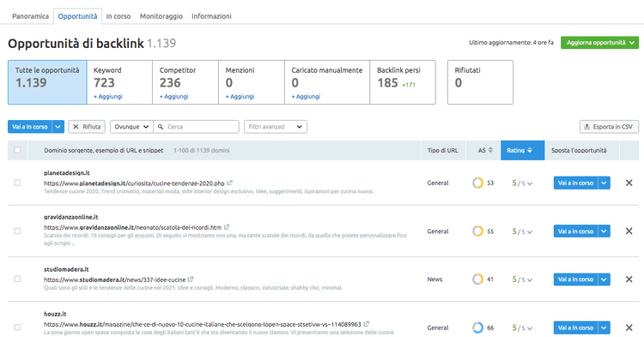Click the AS donut icon for studiomadera.it
Screen dimensions: 644x337
click(x=477, y=280)
